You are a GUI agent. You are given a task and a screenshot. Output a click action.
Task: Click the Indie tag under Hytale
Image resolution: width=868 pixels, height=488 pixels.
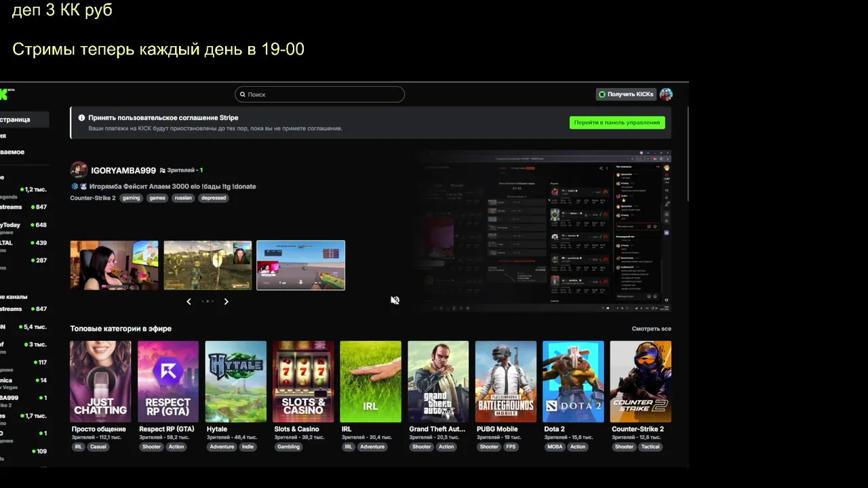pos(248,447)
